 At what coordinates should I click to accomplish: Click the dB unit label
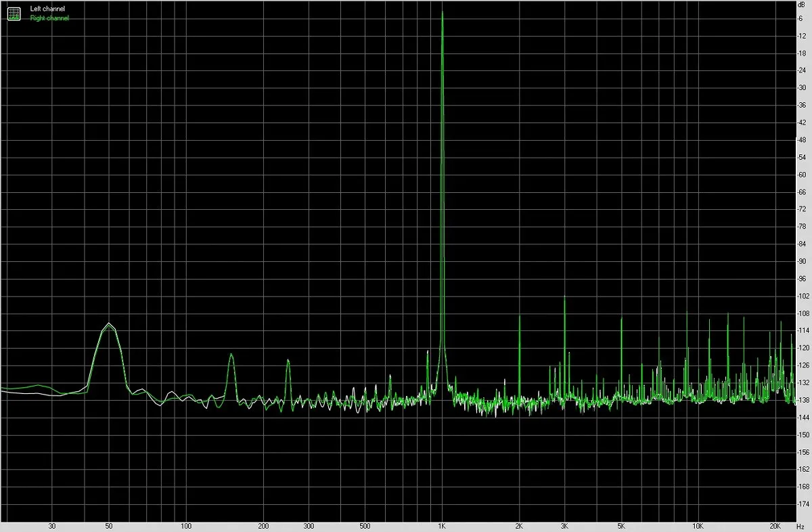coord(801,6)
